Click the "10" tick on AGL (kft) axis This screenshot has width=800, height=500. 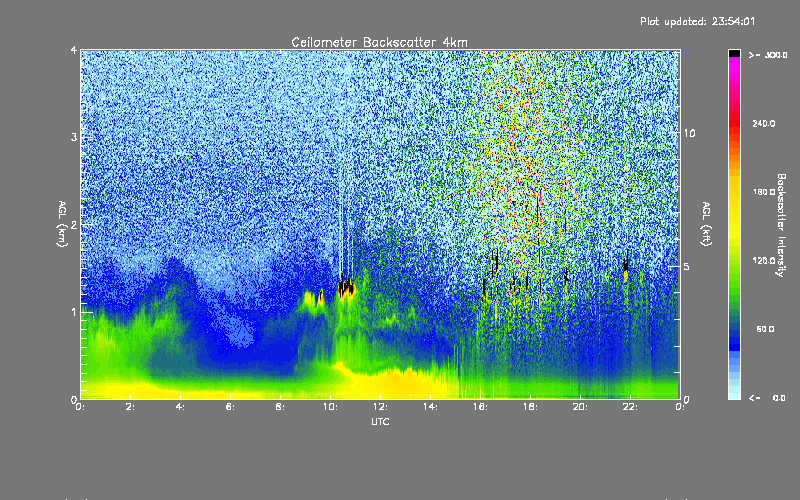pyautogui.click(x=689, y=134)
